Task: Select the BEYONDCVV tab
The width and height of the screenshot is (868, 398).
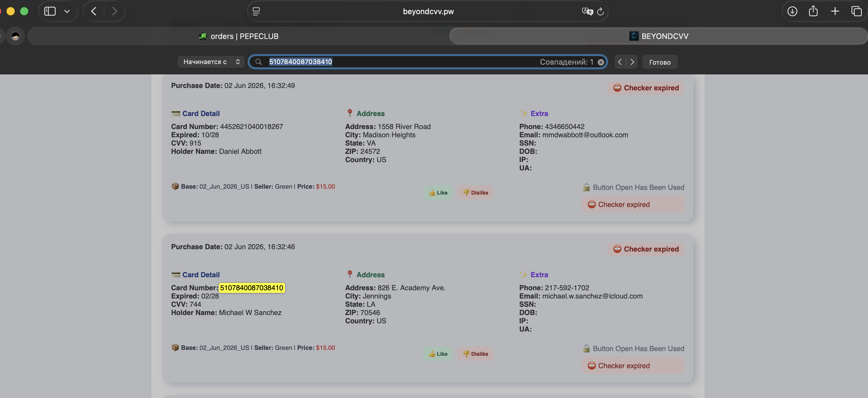Action: click(659, 36)
